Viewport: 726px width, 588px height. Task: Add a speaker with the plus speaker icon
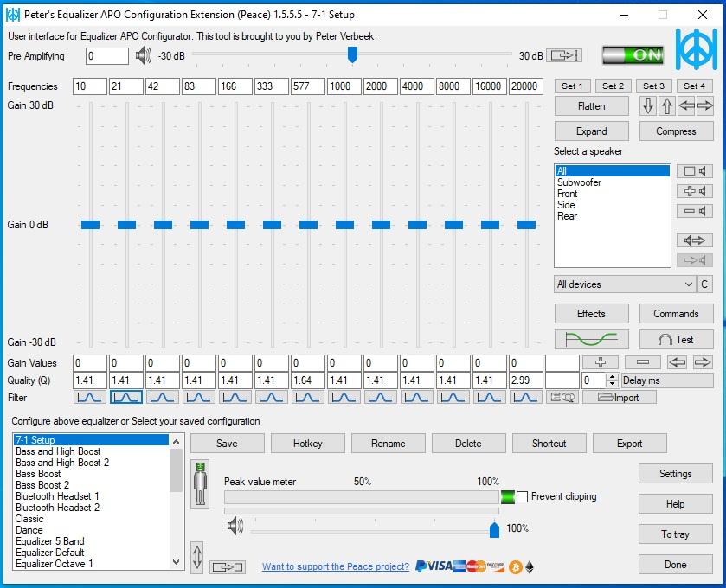(x=695, y=191)
